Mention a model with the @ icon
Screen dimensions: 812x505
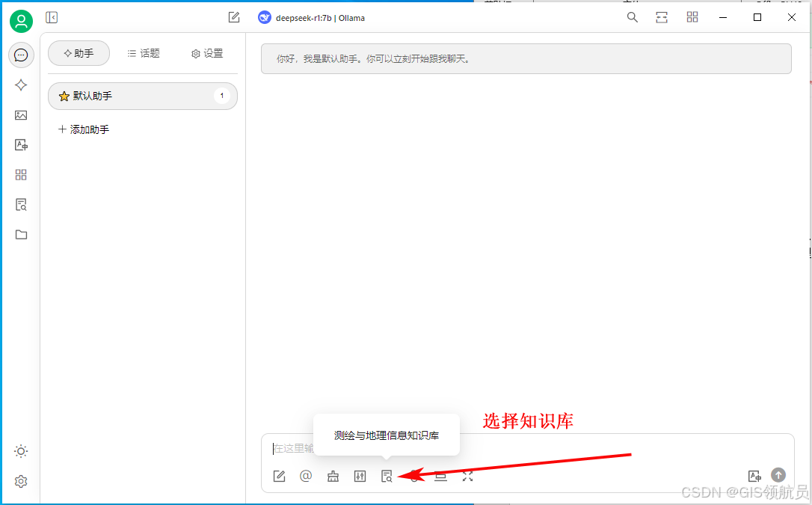coord(306,476)
